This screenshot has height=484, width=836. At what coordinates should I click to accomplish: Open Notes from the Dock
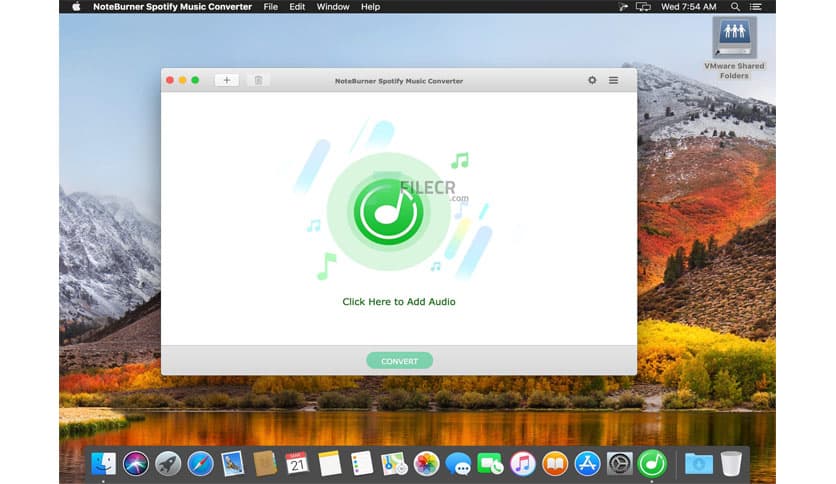329,464
